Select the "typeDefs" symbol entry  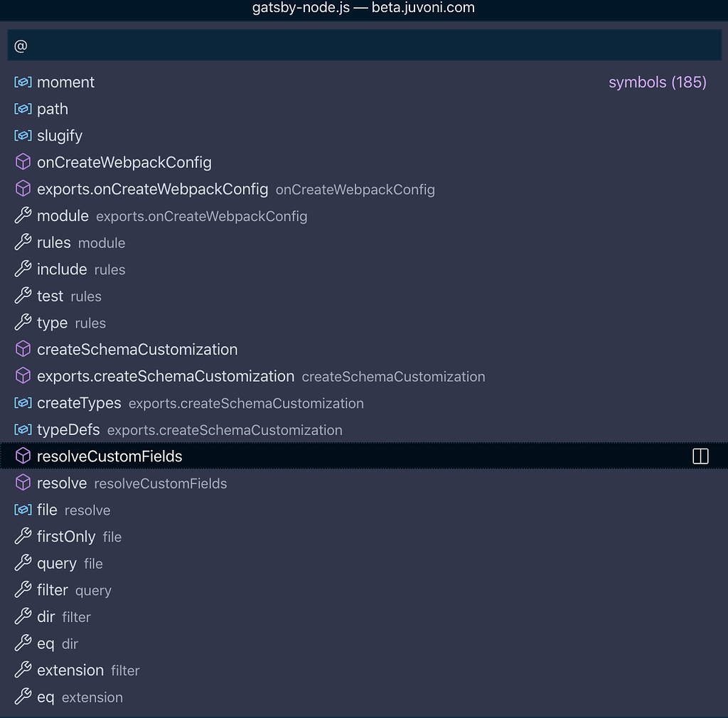pyautogui.click(x=68, y=429)
